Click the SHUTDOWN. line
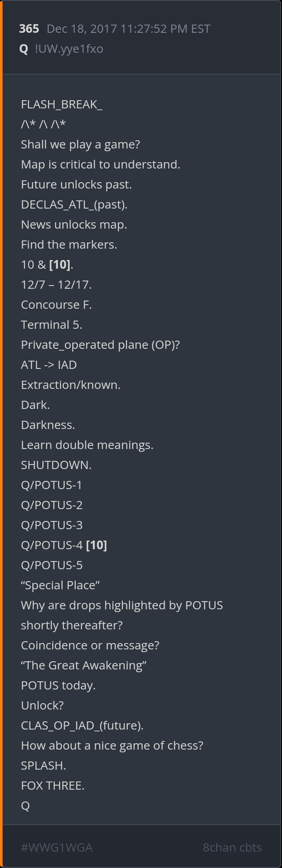The image size is (282, 868). 56,465
